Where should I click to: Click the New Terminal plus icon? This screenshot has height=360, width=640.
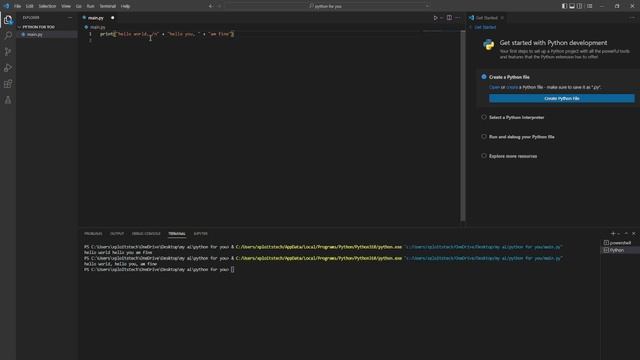click(613, 233)
